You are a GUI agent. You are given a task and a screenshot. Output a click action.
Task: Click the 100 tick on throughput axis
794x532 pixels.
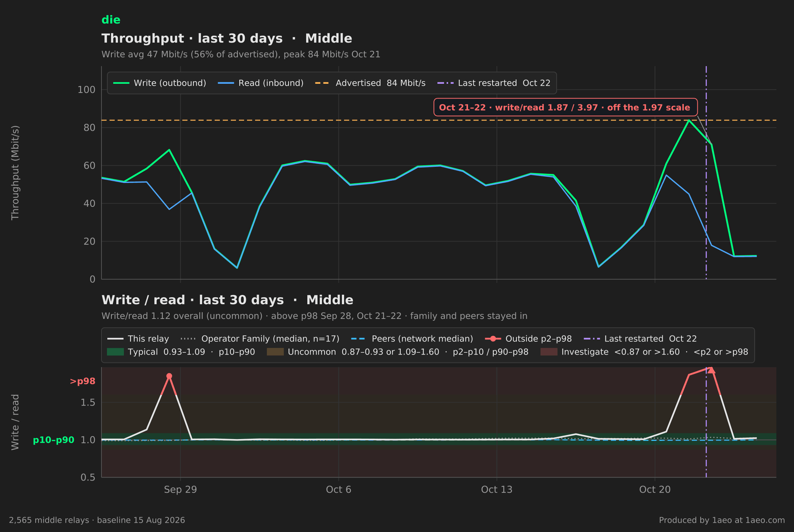(x=86, y=90)
